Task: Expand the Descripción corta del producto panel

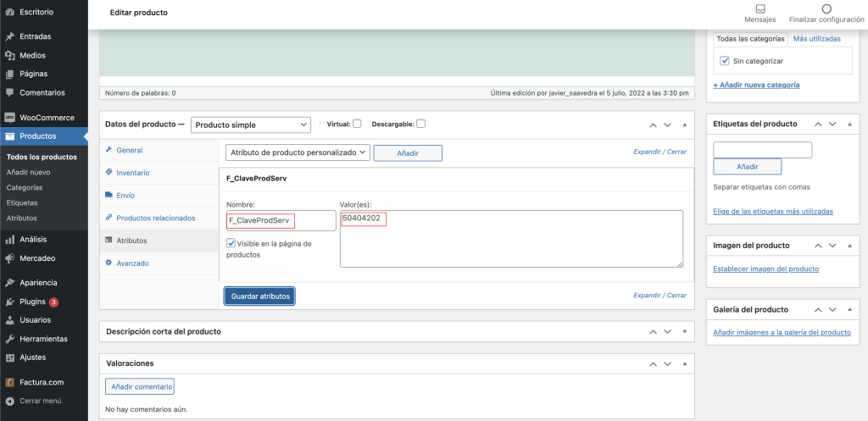Action: (685, 332)
